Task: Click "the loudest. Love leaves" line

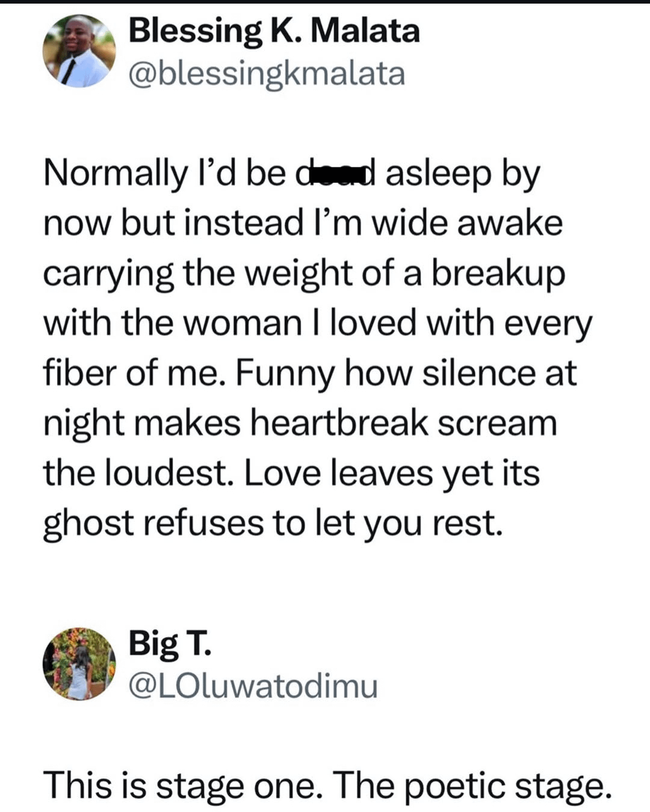Action: (238, 473)
